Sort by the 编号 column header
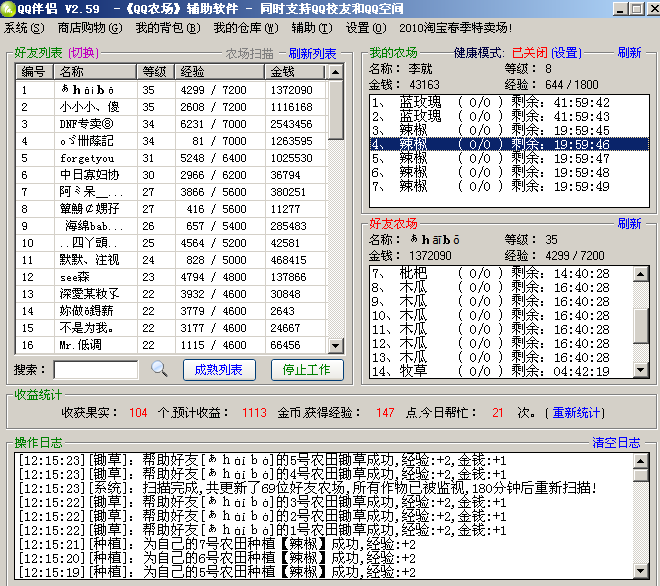This screenshot has height=586, width=660. click(x=35, y=72)
